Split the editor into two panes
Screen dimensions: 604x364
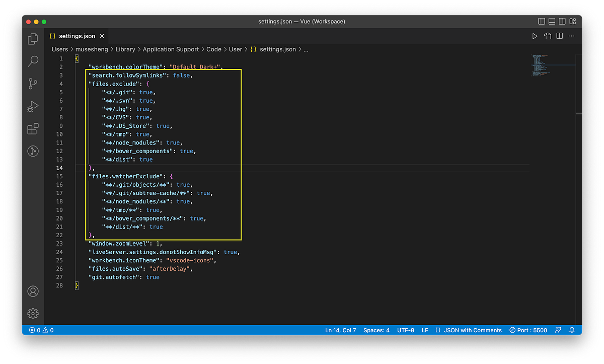pyautogui.click(x=559, y=36)
